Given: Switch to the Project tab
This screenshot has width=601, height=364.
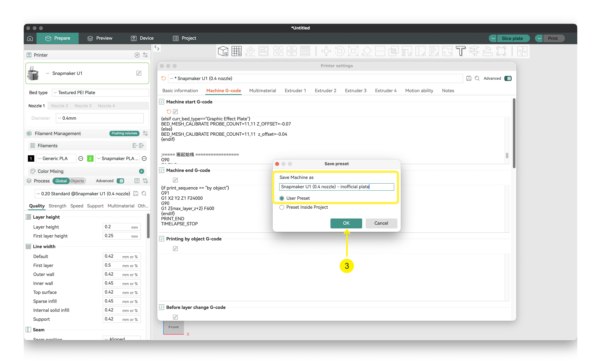Looking at the screenshot, I should pyautogui.click(x=185, y=38).
